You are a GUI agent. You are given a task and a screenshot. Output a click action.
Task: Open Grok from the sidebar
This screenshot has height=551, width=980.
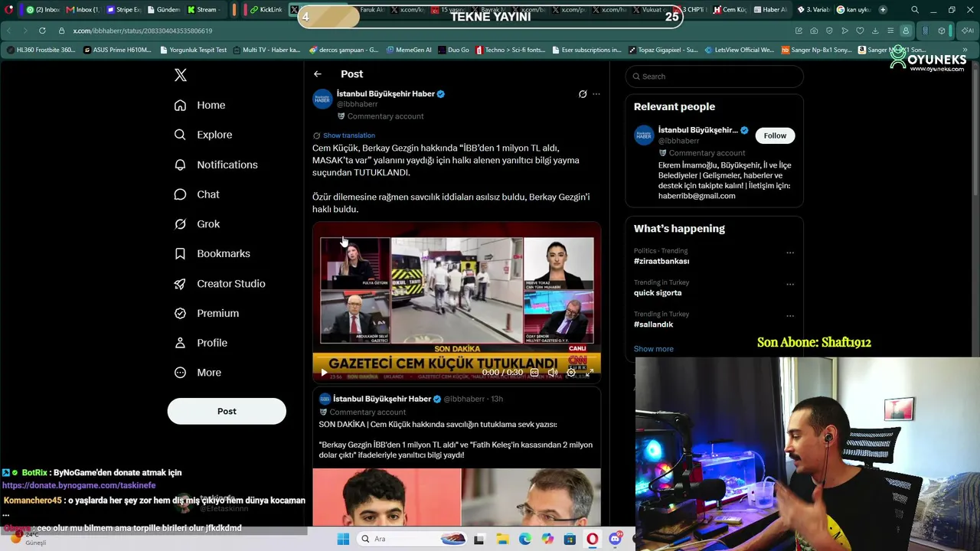click(197, 224)
